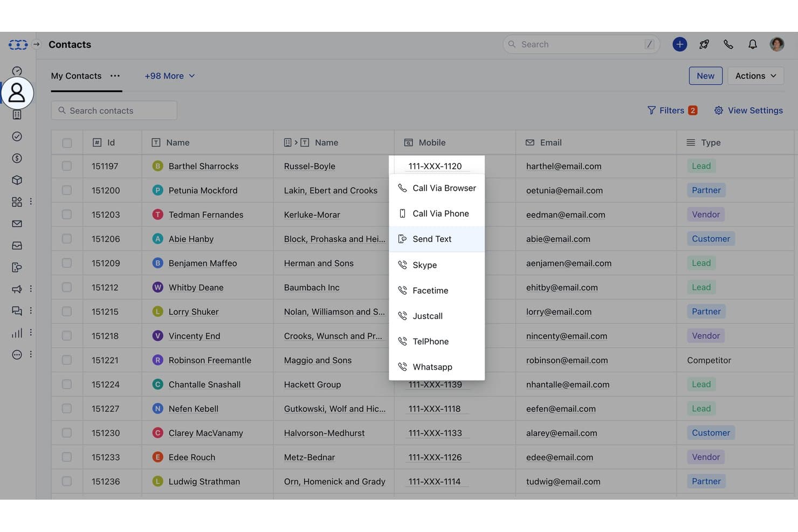Viewport: 798px width, 532px height.
Task: Open the mail envelope icon in the sidebar
Action: pos(17,224)
